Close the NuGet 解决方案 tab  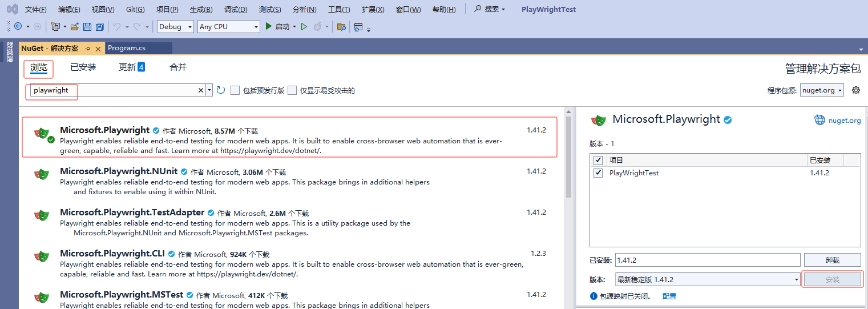[x=98, y=49]
